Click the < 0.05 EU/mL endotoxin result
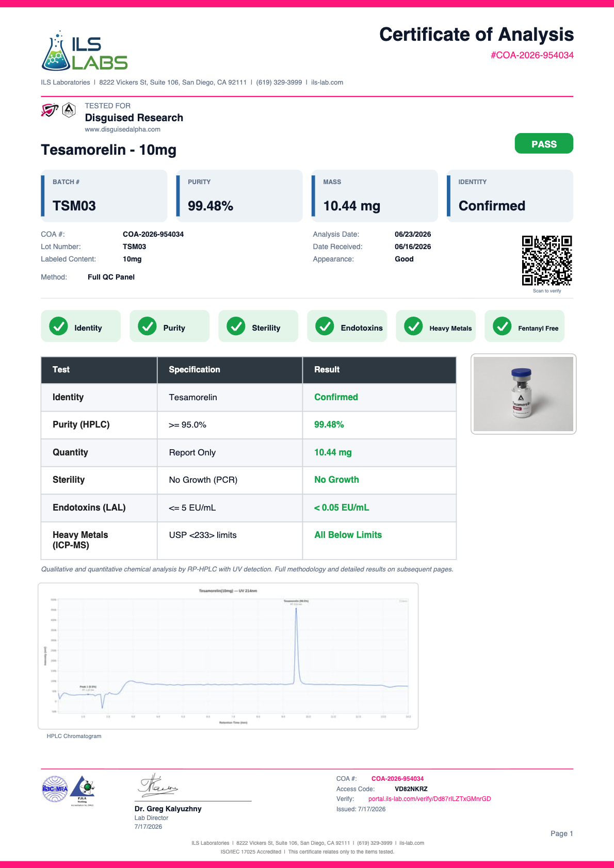 point(342,507)
